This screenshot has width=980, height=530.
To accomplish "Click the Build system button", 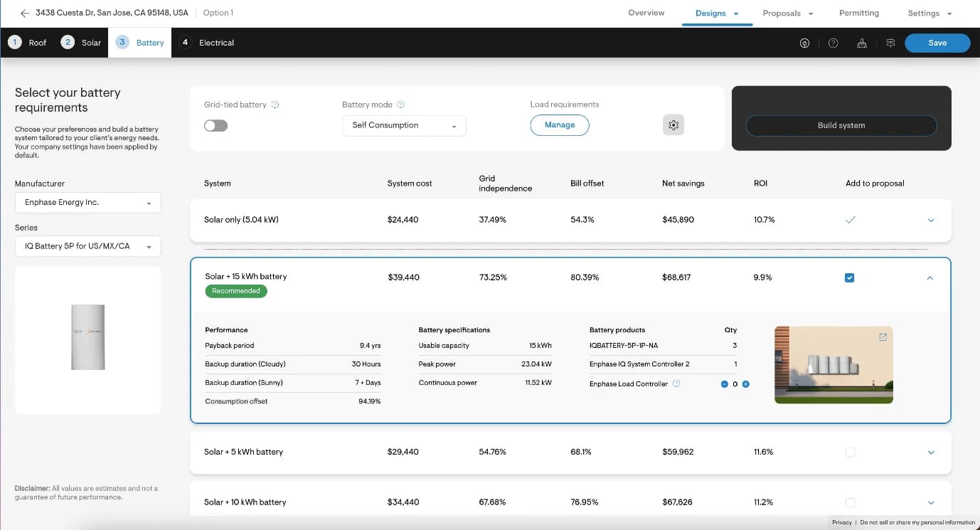I will click(x=841, y=125).
